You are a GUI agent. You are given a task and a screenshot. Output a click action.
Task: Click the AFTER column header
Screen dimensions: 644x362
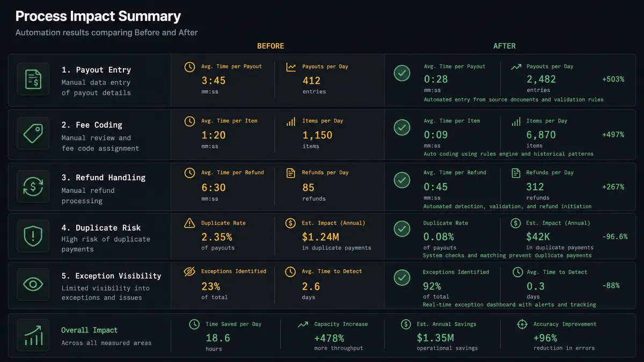tap(504, 46)
